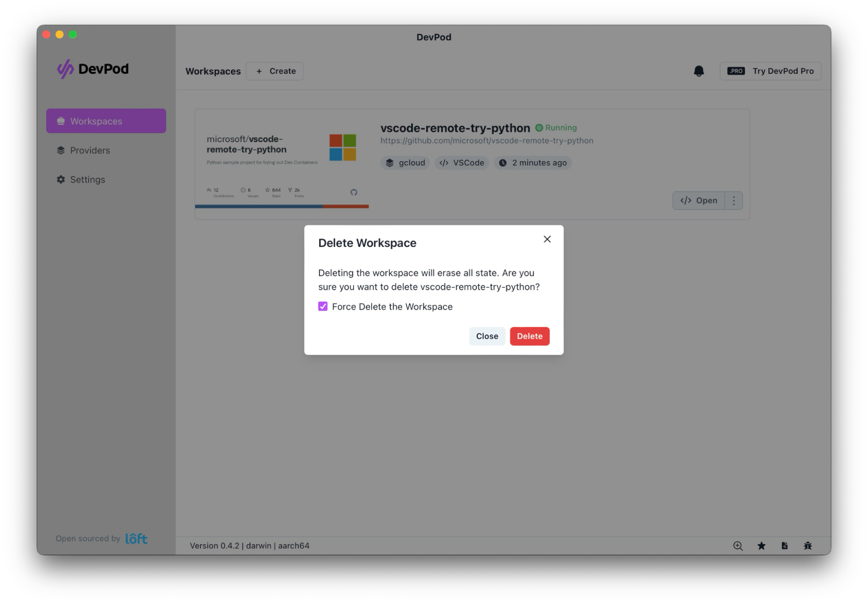The width and height of the screenshot is (868, 604).
Task: Click the document icon in status bar
Action: click(784, 546)
